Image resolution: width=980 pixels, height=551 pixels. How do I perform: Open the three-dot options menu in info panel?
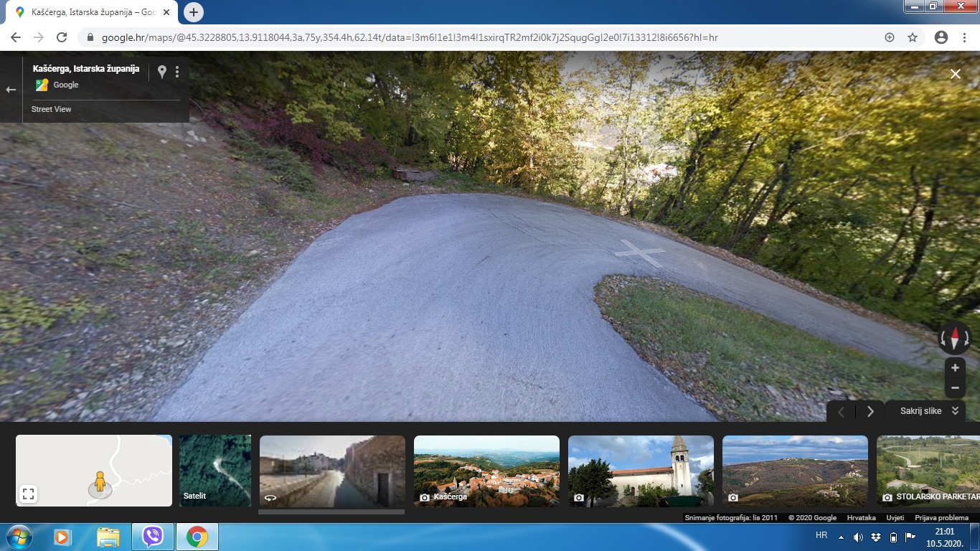tap(177, 72)
